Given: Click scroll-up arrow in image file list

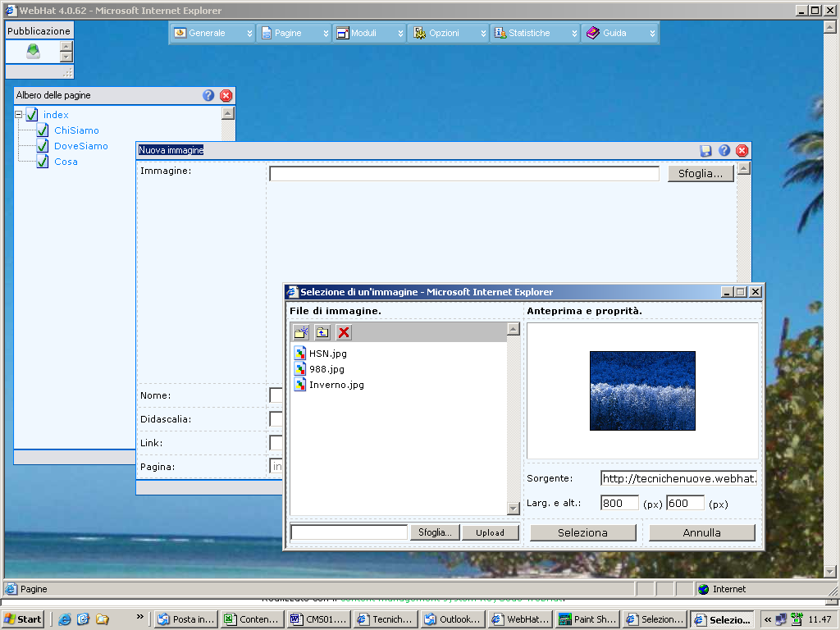Looking at the screenshot, I should point(514,329).
